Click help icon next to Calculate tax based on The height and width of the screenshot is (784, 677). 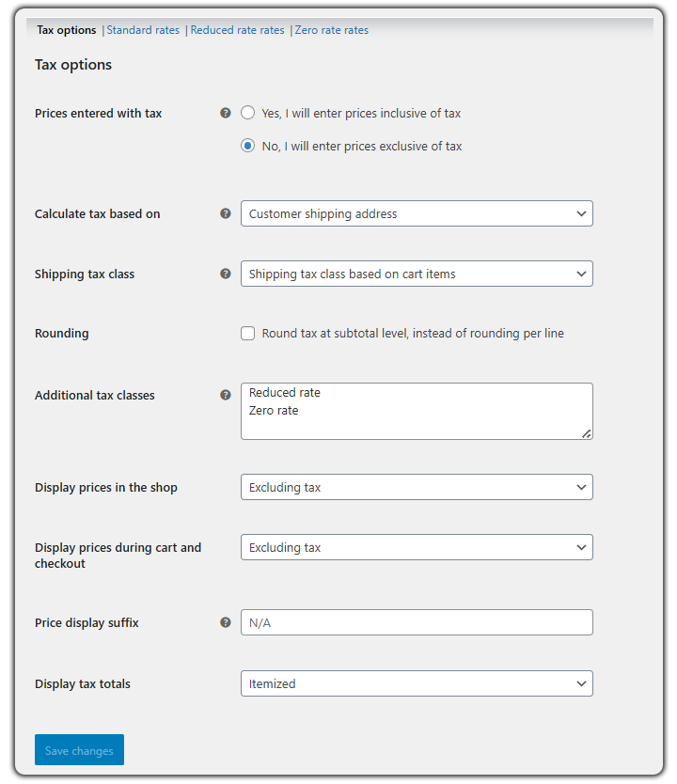[x=226, y=213]
